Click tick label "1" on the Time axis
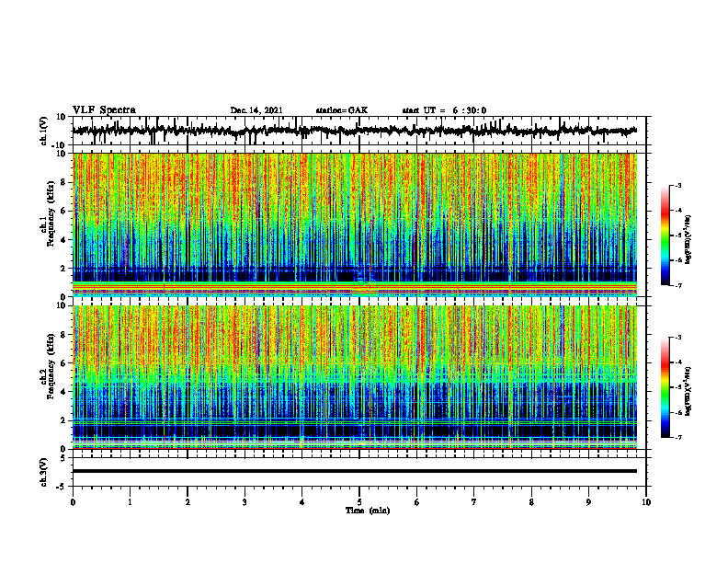This screenshot has width=728, height=563. tap(130, 502)
